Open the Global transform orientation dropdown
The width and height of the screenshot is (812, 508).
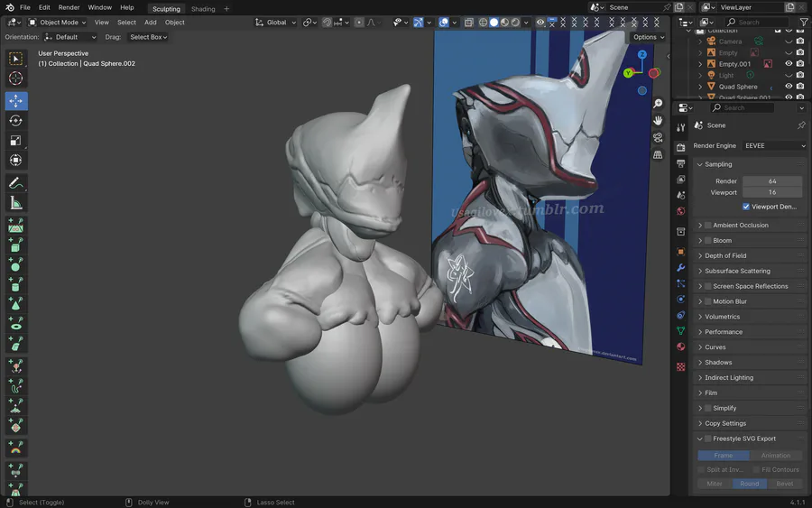(275, 23)
